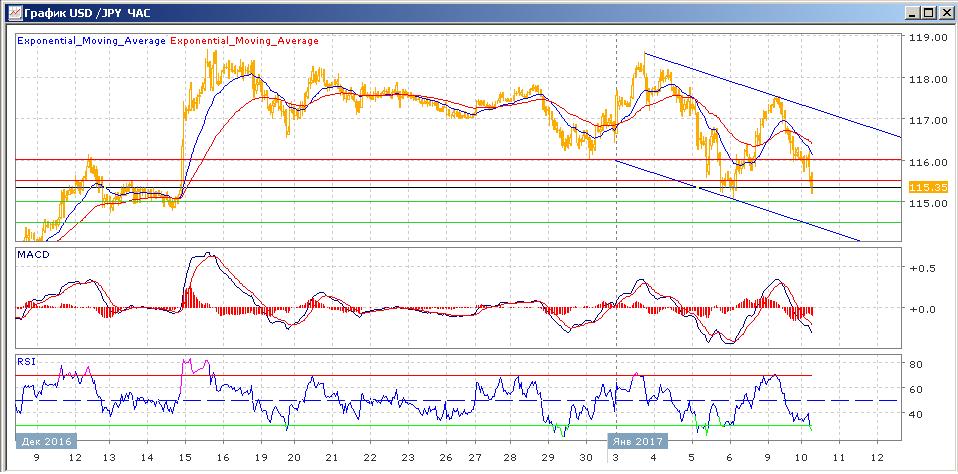Click the График USD/JPY ЧАС window title

[x=87, y=13]
